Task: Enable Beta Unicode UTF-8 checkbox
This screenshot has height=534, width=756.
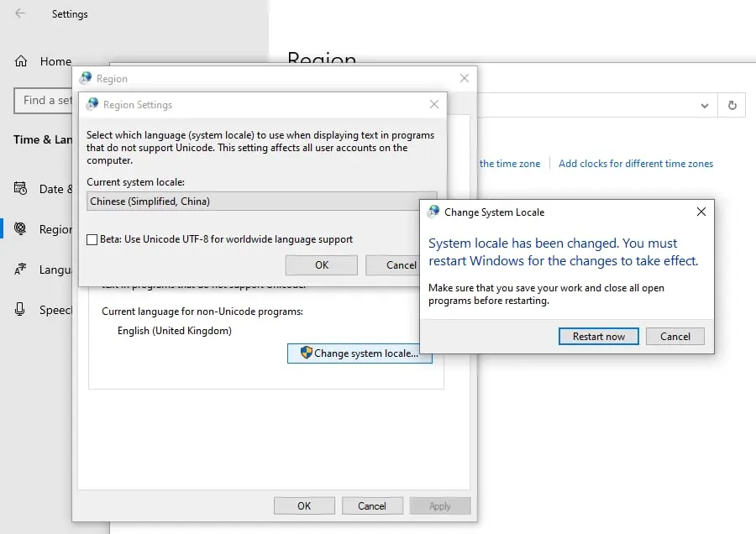Action: click(x=92, y=239)
